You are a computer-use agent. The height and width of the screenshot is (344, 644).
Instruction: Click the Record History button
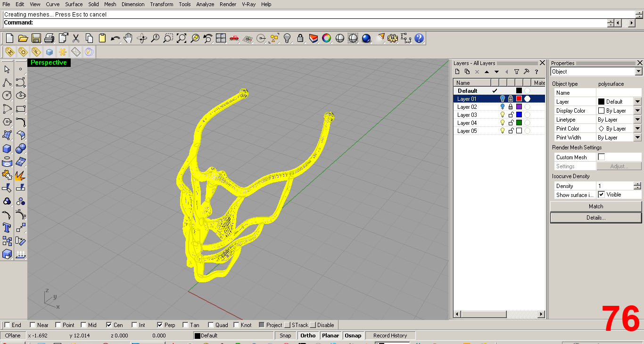coord(390,336)
